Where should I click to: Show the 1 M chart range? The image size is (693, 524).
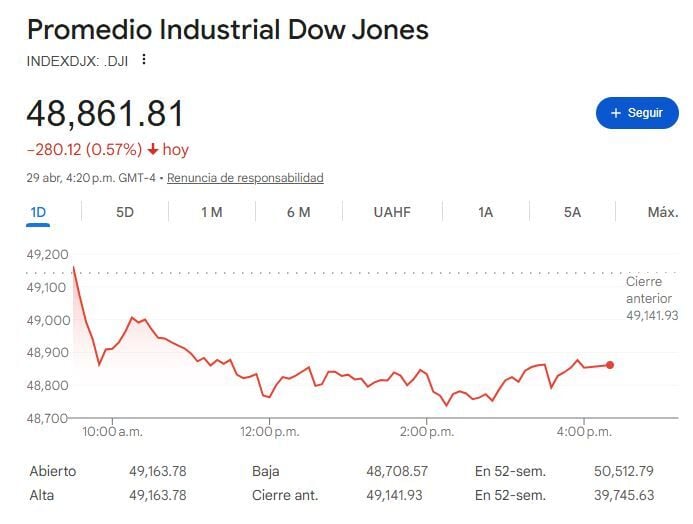(211, 212)
